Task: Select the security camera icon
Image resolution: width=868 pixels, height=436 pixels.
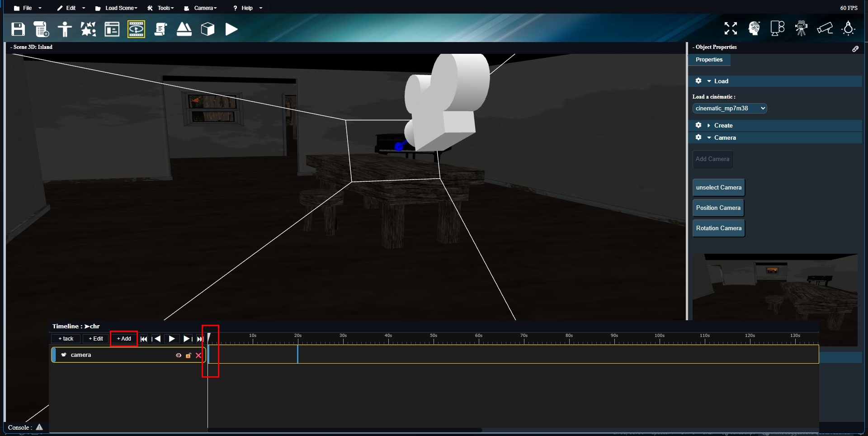Action: coord(825,28)
